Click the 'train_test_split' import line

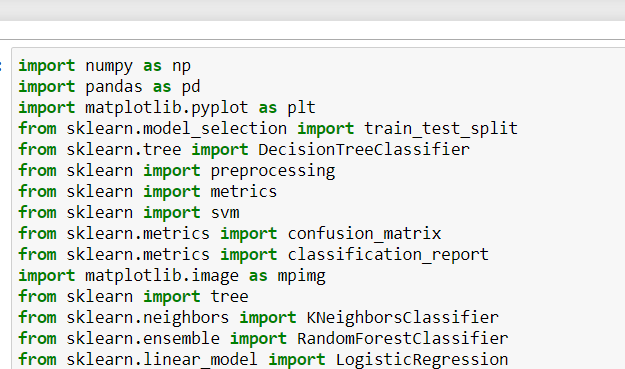(268, 129)
